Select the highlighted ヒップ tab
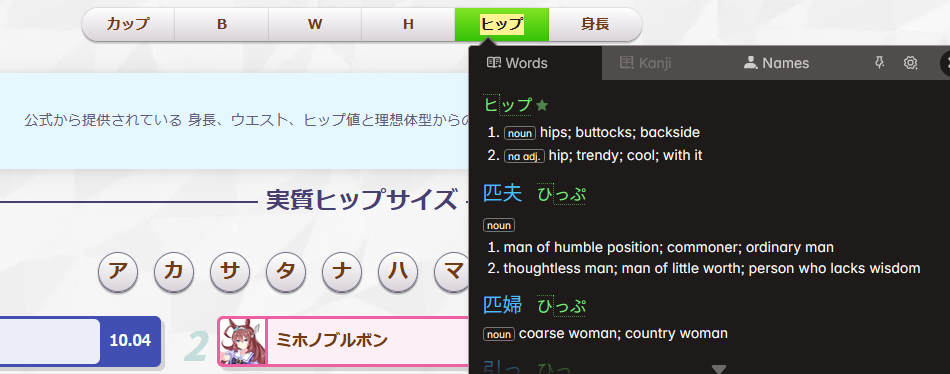950x374 pixels. pyautogui.click(x=502, y=24)
